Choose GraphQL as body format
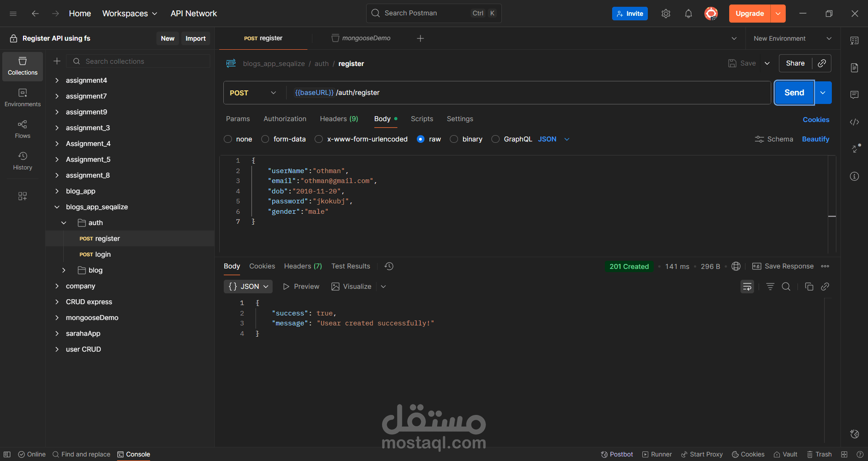The image size is (868, 461). point(495,139)
